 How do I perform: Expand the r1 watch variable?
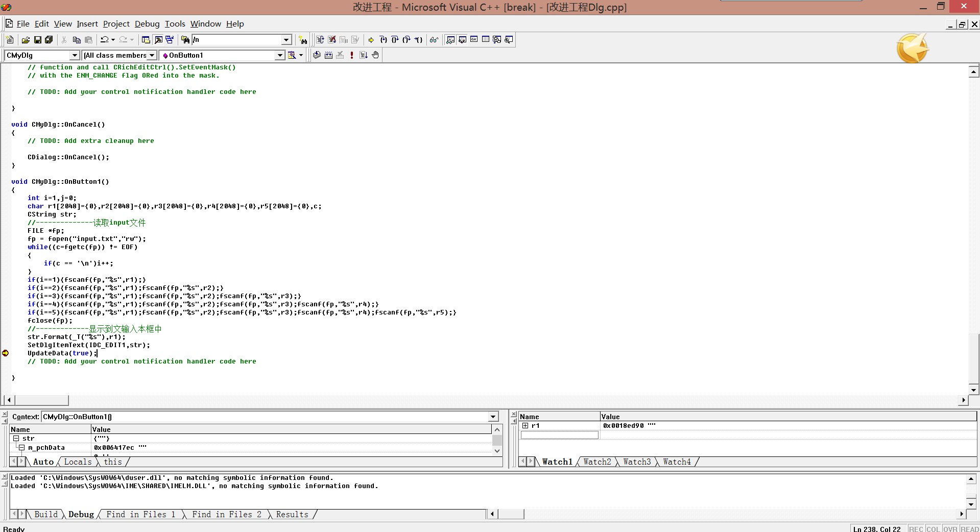tap(525, 426)
